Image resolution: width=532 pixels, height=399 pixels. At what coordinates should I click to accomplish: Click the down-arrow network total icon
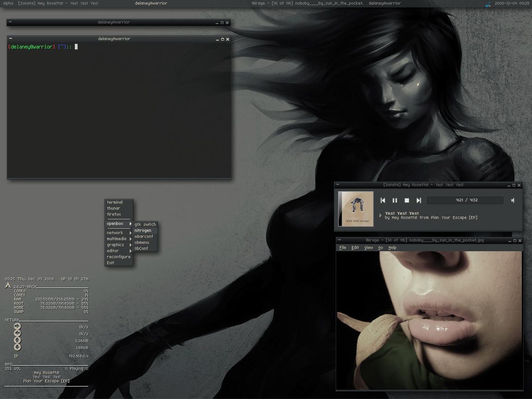tap(17, 347)
